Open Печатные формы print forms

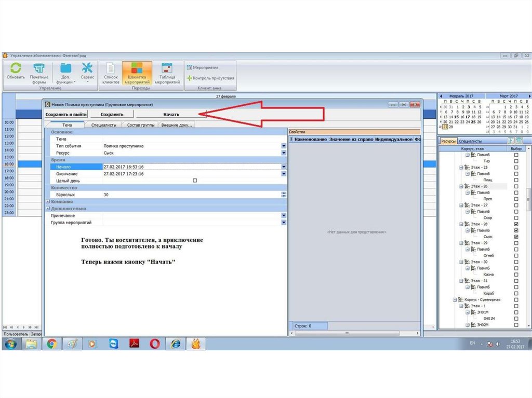point(39,73)
